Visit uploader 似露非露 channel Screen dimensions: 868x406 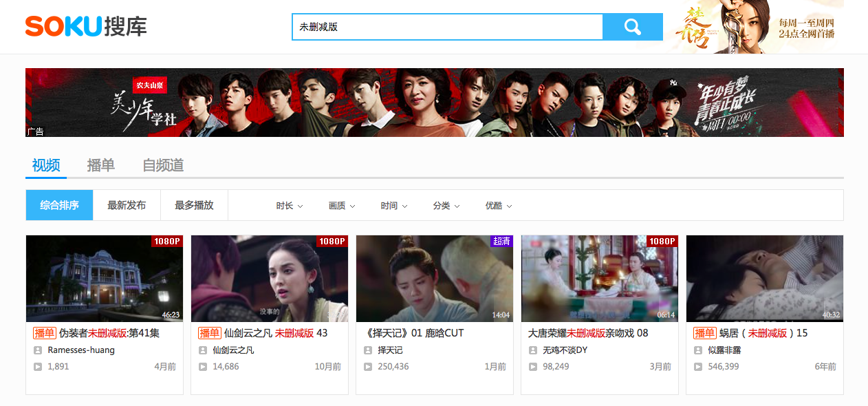[x=724, y=350]
